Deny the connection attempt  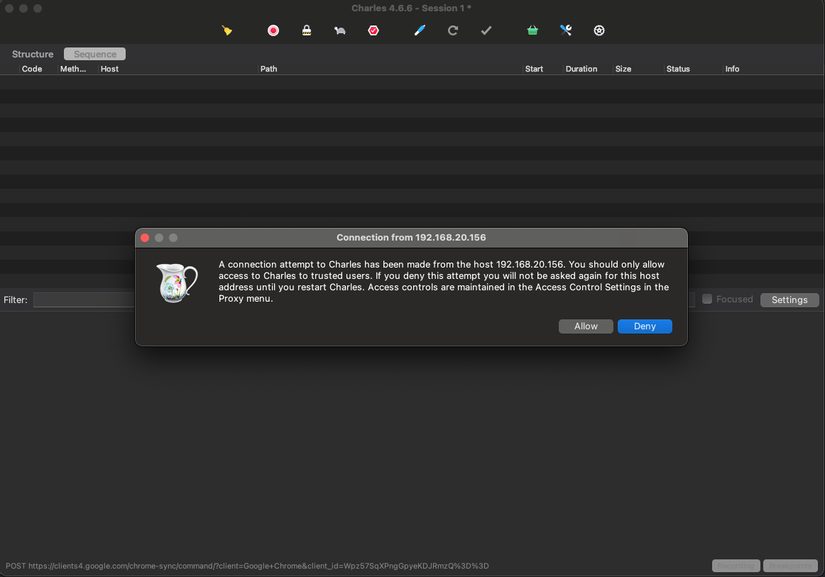(x=644, y=326)
